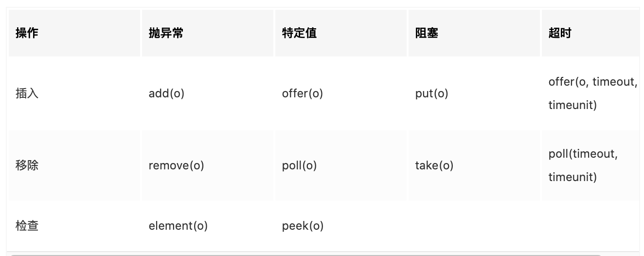Click the offer(o) cell
The width and height of the screenshot is (644, 256).
click(303, 93)
